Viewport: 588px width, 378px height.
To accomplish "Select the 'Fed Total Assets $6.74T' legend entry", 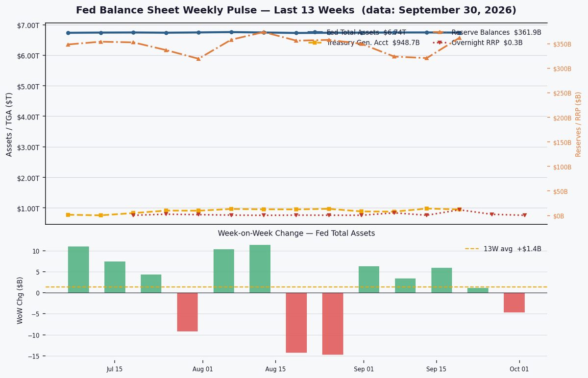I will [357, 32].
